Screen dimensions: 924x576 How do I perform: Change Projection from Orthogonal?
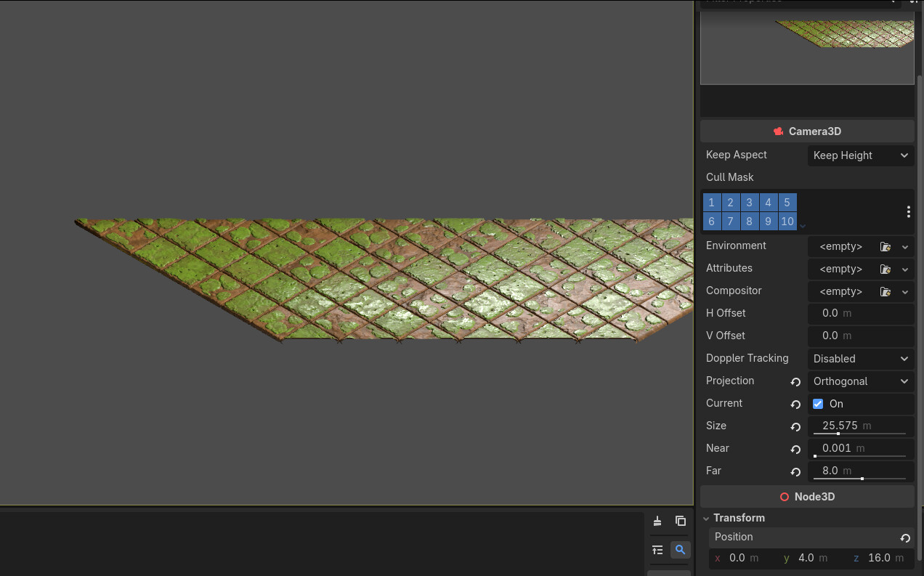pos(860,381)
